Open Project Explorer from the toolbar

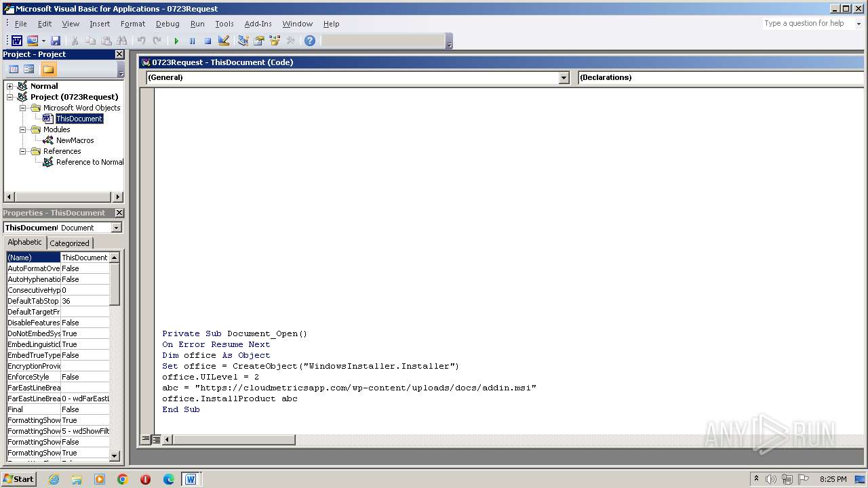point(243,41)
